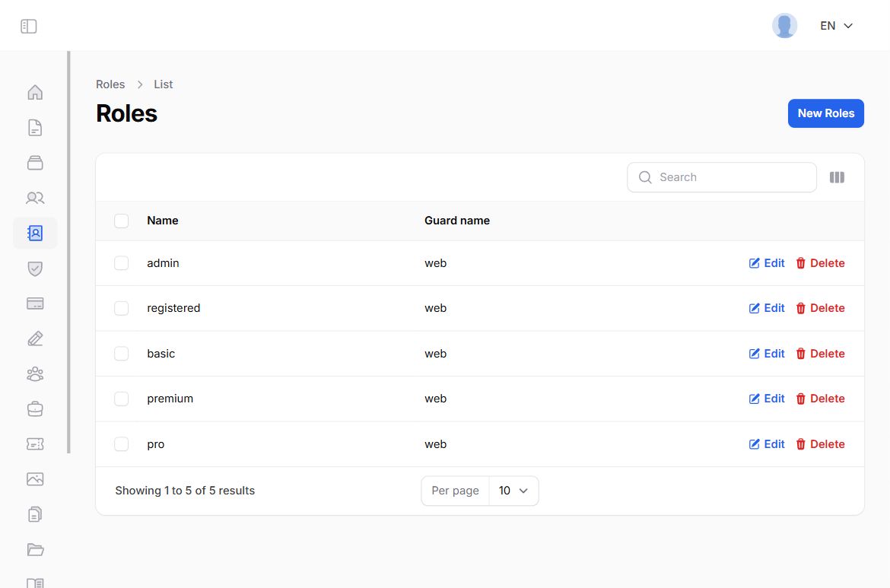Open the shield check sidebar icon
This screenshot has width=890, height=588.
(x=35, y=269)
